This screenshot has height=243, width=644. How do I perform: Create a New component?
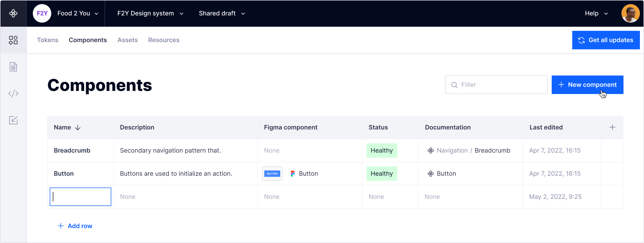(587, 85)
